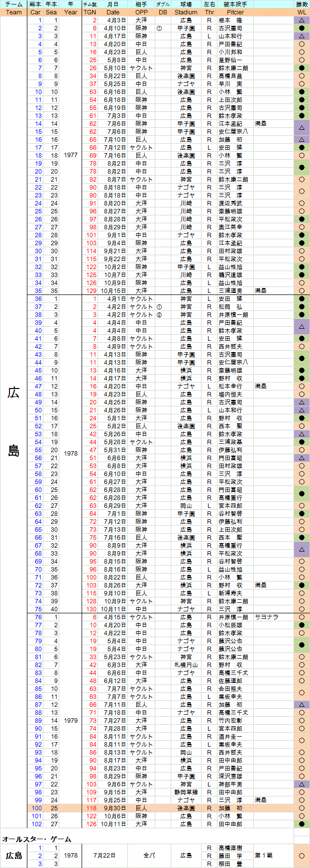This screenshot has width=310, height=868.
Task: Click the 'チム試' header cell
Action: 90,4
